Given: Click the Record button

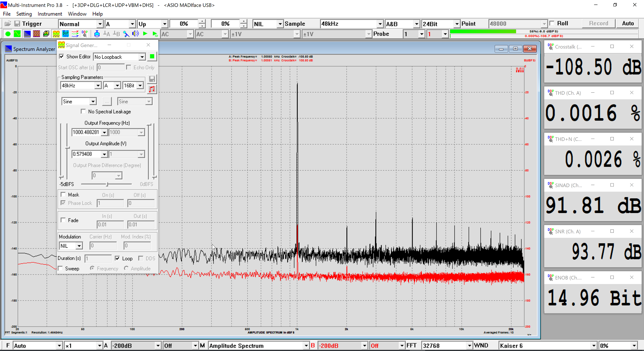Looking at the screenshot, I should [x=599, y=24].
